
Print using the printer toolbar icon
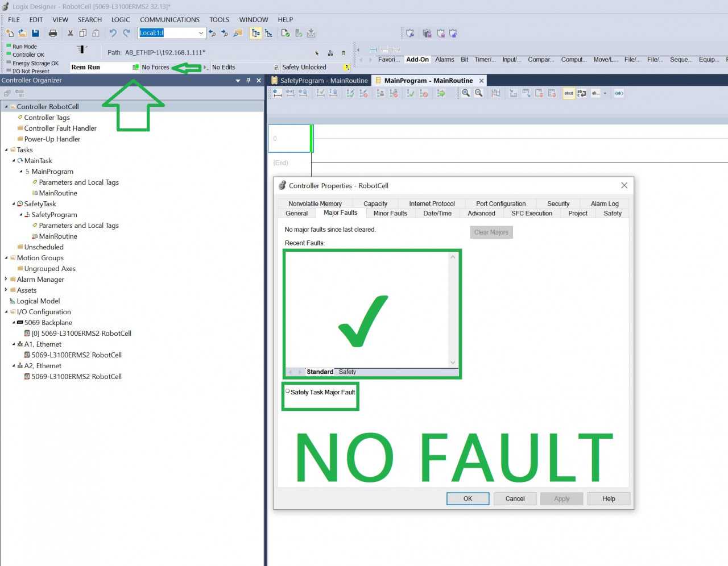pos(53,34)
